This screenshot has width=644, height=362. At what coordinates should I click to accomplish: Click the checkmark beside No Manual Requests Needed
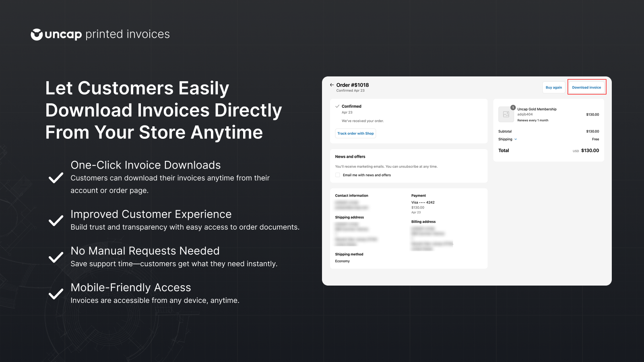56,257
